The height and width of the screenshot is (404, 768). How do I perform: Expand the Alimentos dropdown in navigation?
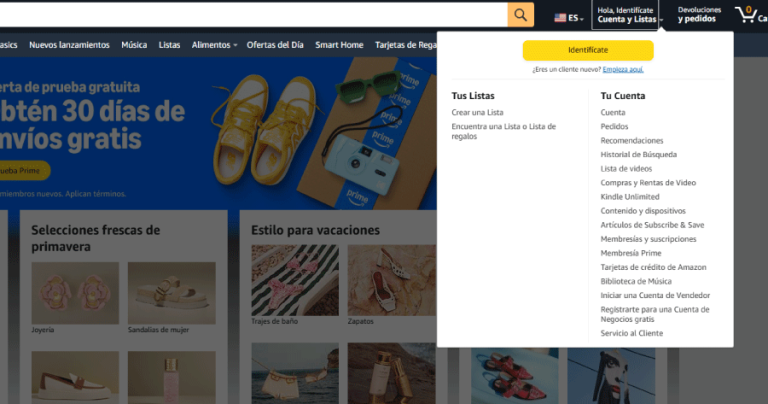[214, 45]
